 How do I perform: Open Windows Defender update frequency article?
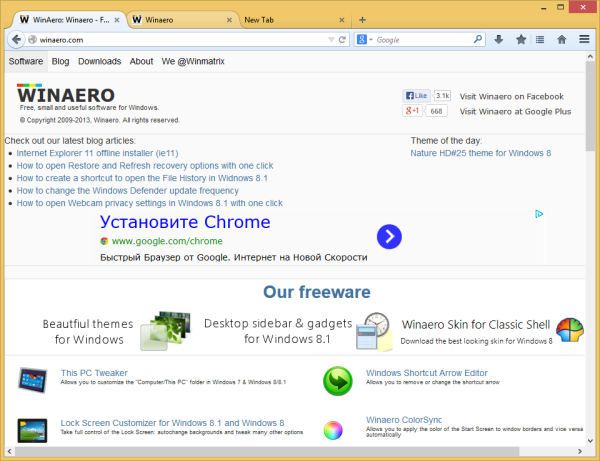(x=127, y=191)
